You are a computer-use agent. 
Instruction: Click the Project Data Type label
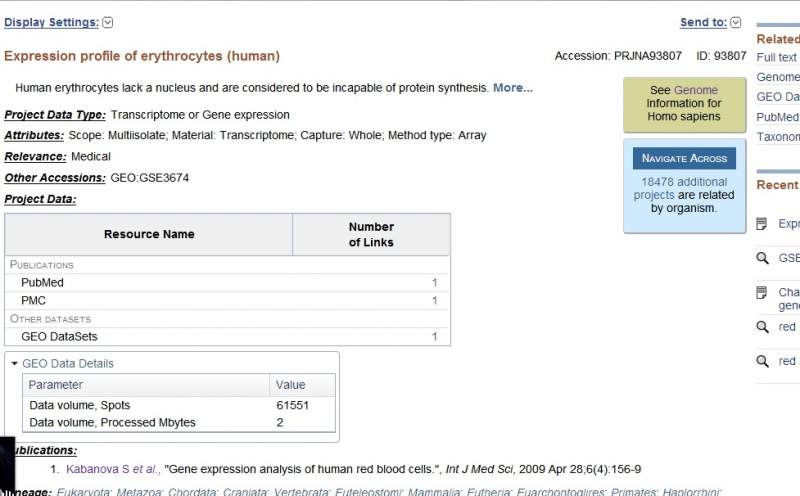55,115
